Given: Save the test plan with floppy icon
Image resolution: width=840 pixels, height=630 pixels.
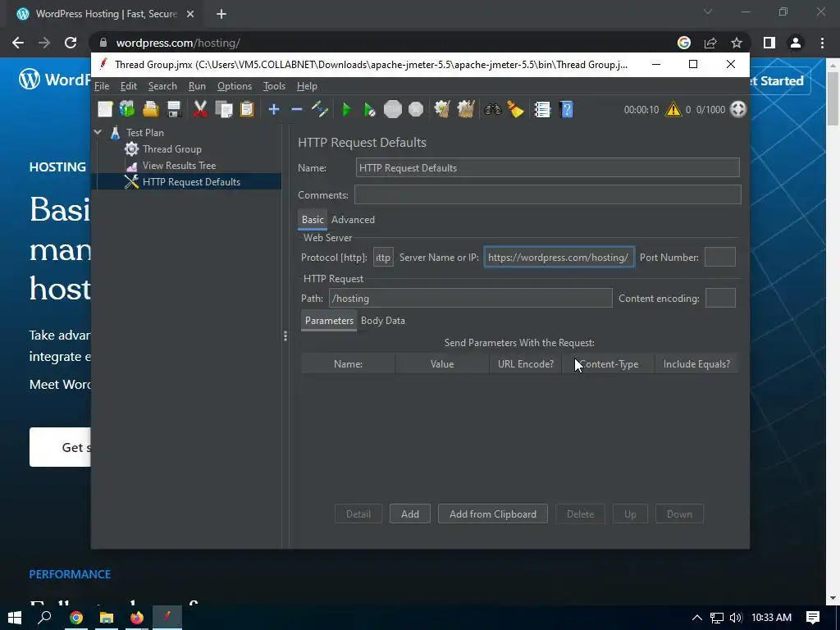Looking at the screenshot, I should [174, 109].
